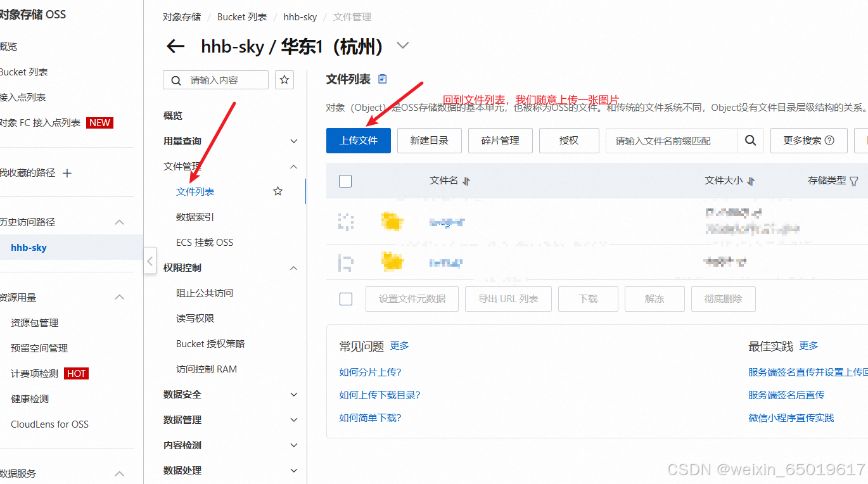Screen dimensions: 868x484
Task: Click the back arrow beside hhb-sky
Action: (x=176, y=46)
